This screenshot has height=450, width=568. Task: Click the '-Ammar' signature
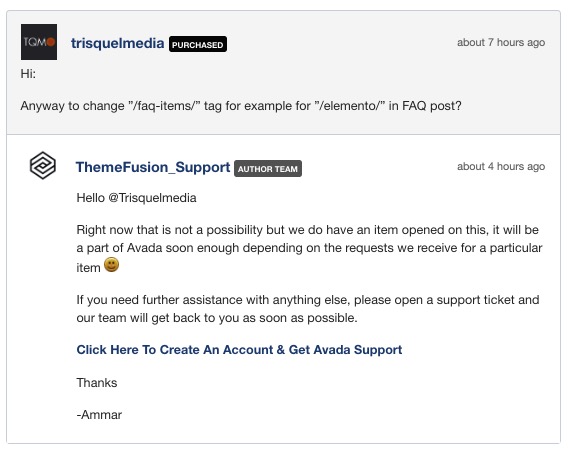coord(99,414)
